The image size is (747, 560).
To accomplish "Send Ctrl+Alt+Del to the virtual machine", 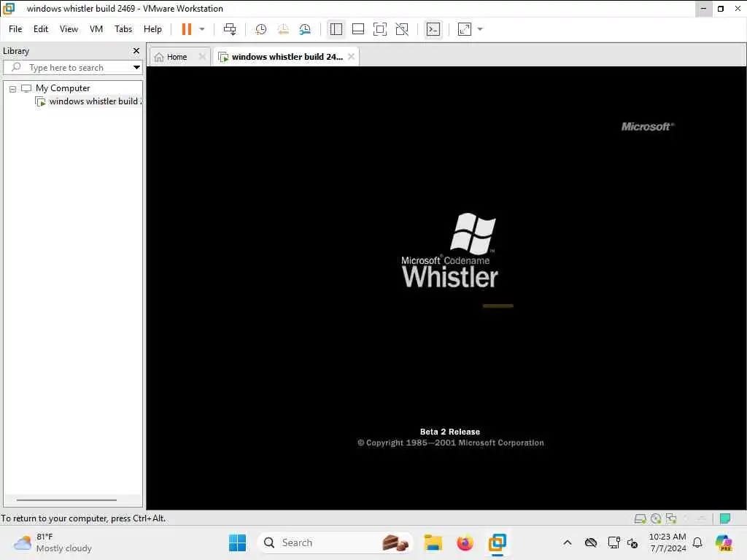I will point(230,29).
